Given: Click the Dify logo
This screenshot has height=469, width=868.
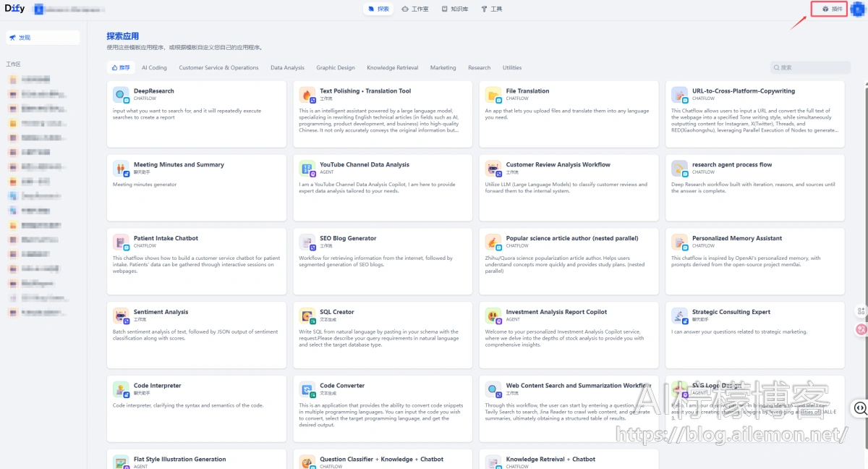Looking at the screenshot, I should [14, 9].
